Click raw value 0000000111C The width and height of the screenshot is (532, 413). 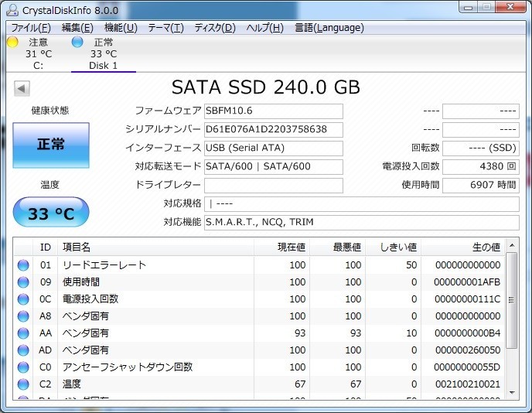[x=467, y=299]
